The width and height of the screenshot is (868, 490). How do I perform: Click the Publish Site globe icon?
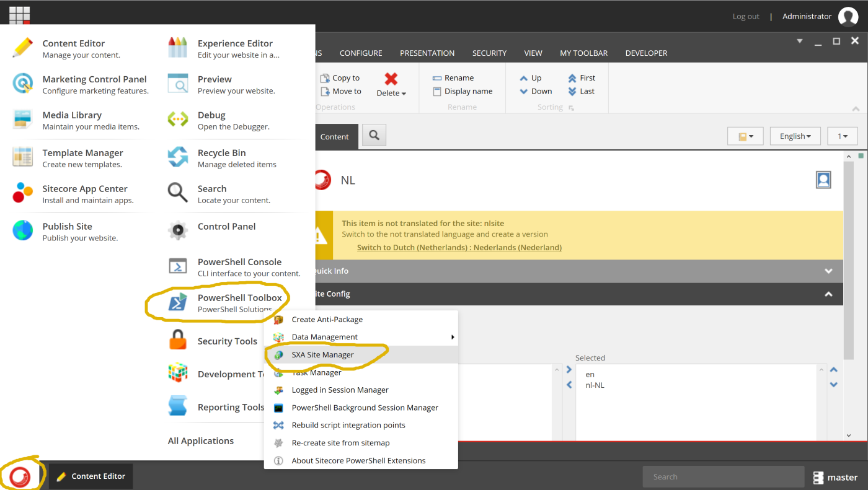click(23, 230)
